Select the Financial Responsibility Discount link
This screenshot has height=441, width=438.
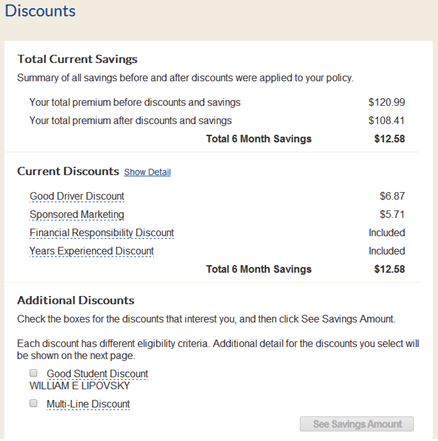tap(102, 233)
